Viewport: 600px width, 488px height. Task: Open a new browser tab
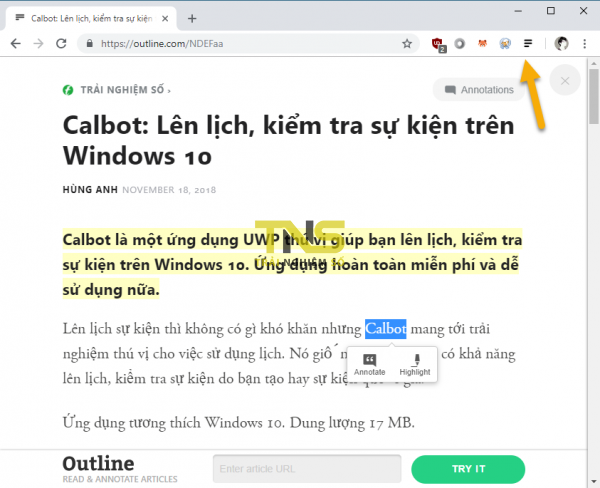click(192, 18)
